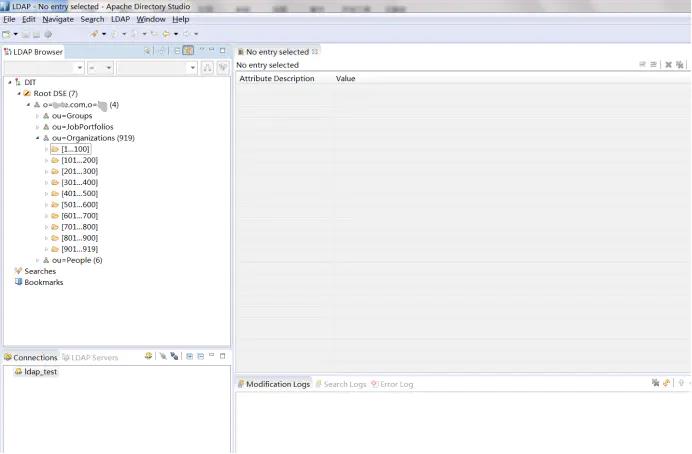The width and height of the screenshot is (692, 454).
Task: Click Collapse All icon in LDAP Browser toolbar
Action: tap(177, 51)
